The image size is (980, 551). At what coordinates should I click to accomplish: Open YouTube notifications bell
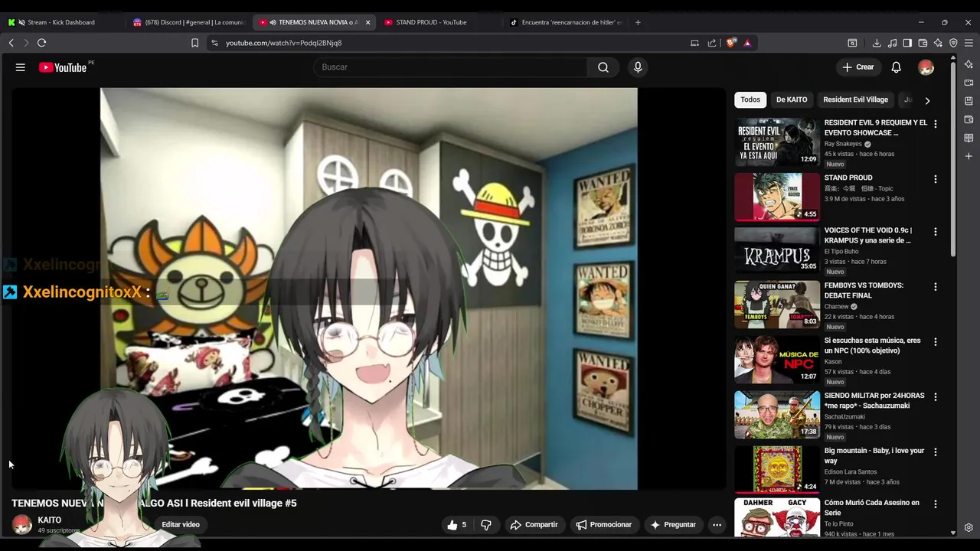point(896,67)
